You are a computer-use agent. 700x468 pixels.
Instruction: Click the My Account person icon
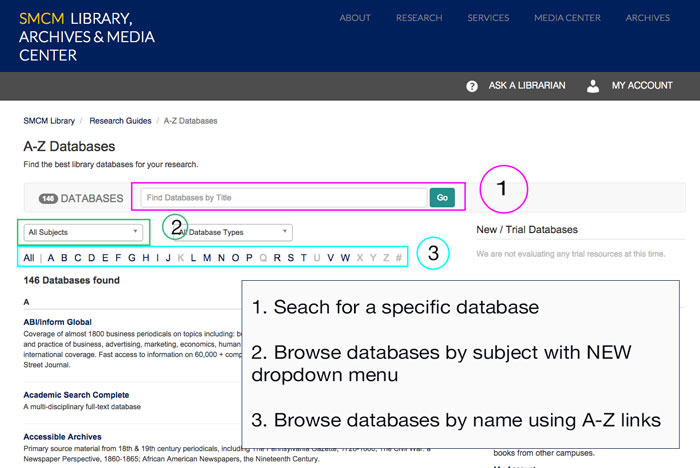coord(593,86)
